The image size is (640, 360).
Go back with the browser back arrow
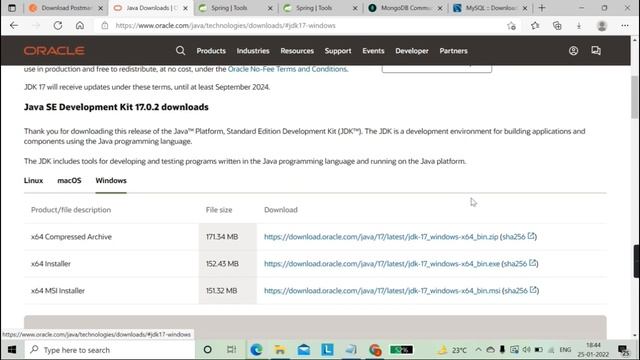coord(14,25)
